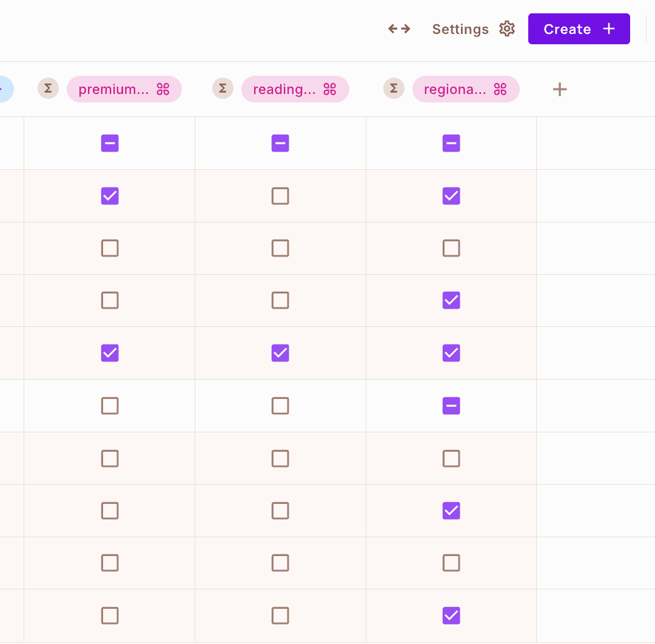Uncheck the regiona checkbox in last row

pos(451,615)
